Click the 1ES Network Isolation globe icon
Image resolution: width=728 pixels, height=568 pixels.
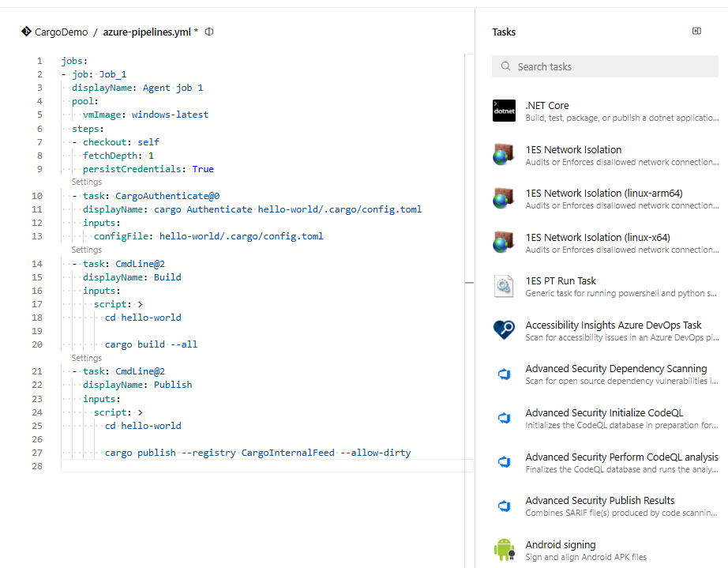pos(504,154)
